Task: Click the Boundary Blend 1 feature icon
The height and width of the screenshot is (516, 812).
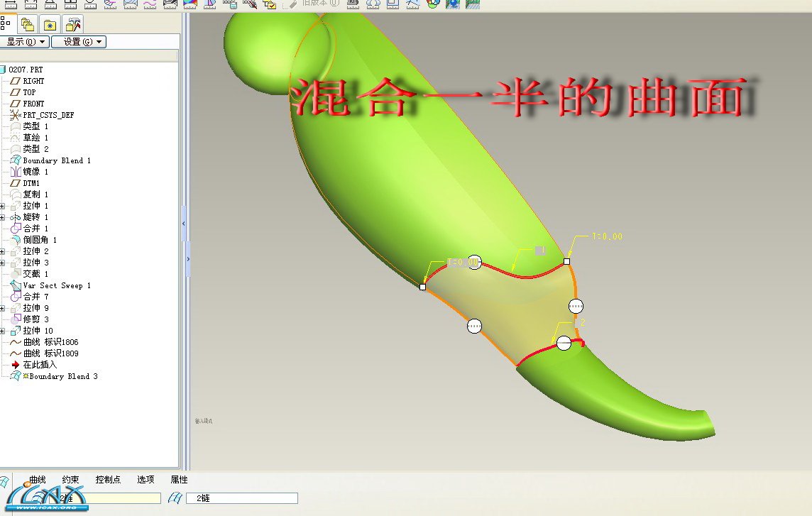Action: tap(16, 160)
